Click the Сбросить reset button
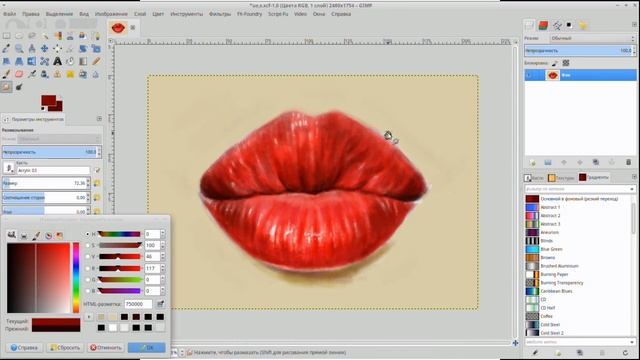The height and width of the screenshot is (360, 640). 64,347
